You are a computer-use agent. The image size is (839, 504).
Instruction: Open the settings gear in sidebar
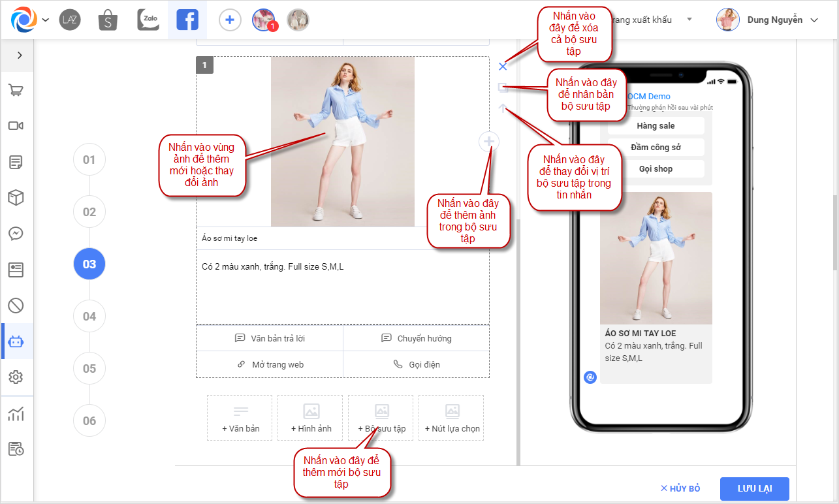click(x=16, y=377)
